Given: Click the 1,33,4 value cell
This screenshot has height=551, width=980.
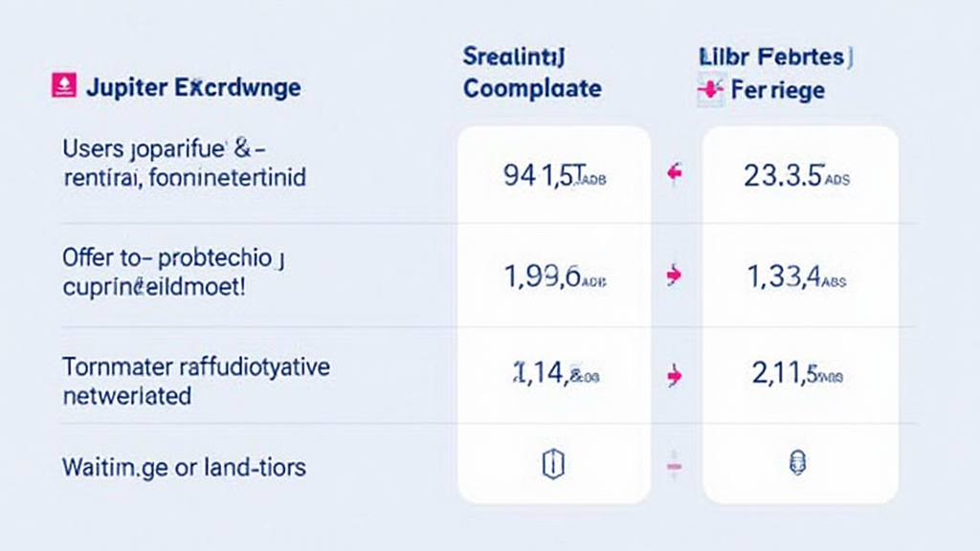Looking at the screenshot, I should click(x=796, y=276).
